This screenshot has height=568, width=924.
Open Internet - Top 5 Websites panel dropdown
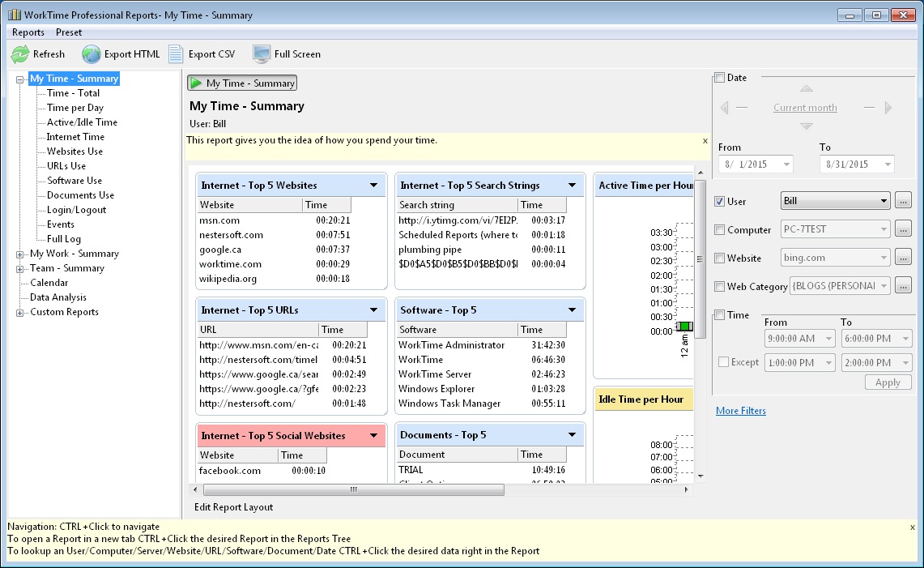pos(373,186)
